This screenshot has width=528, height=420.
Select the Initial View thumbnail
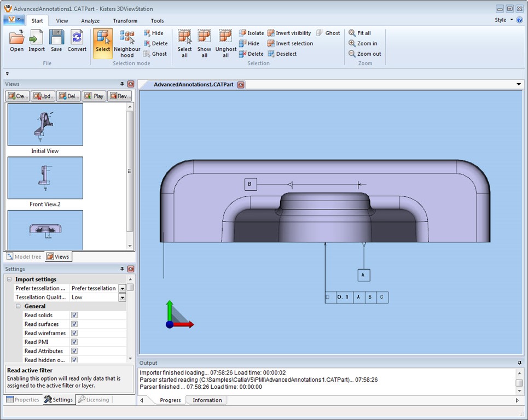pyautogui.click(x=45, y=125)
